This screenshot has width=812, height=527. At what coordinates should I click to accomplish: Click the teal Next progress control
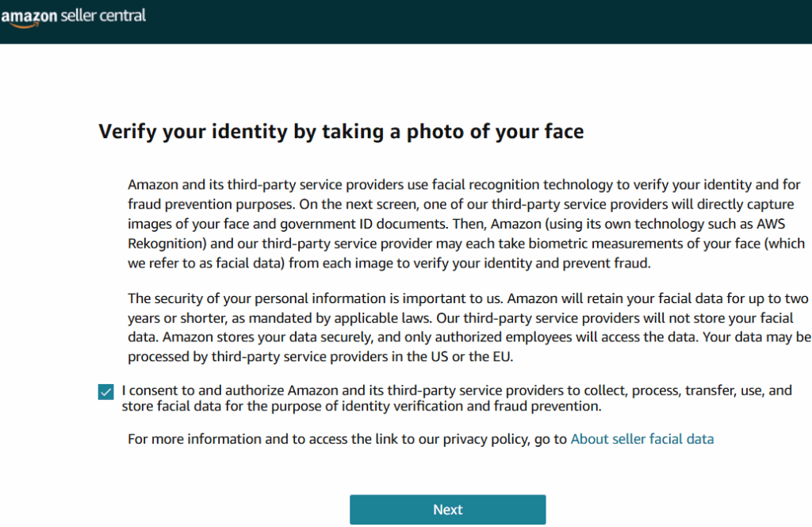coord(447,510)
